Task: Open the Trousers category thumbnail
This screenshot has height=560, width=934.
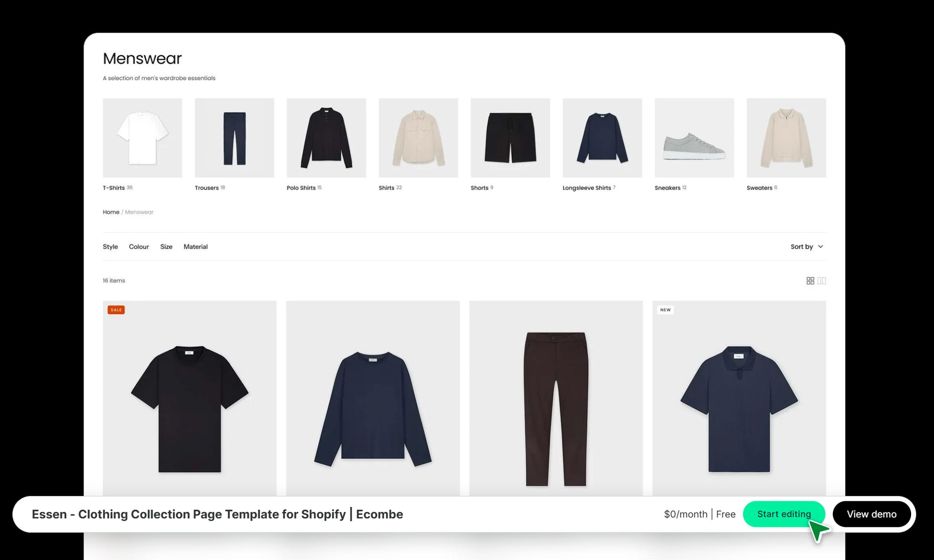Action: pos(234,138)
